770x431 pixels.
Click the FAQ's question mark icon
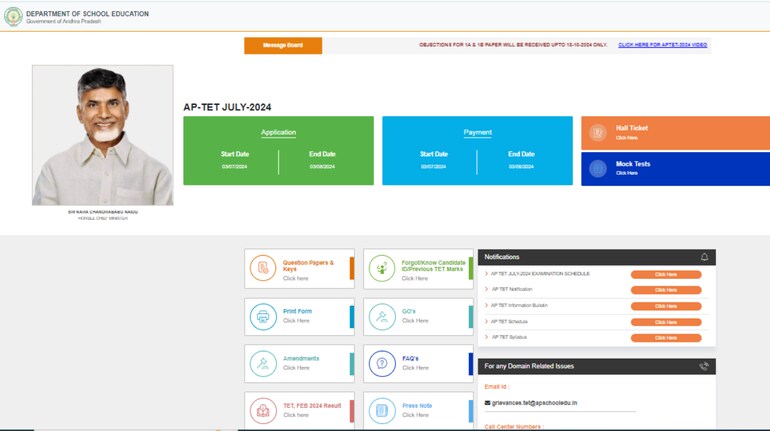point(382,364)
